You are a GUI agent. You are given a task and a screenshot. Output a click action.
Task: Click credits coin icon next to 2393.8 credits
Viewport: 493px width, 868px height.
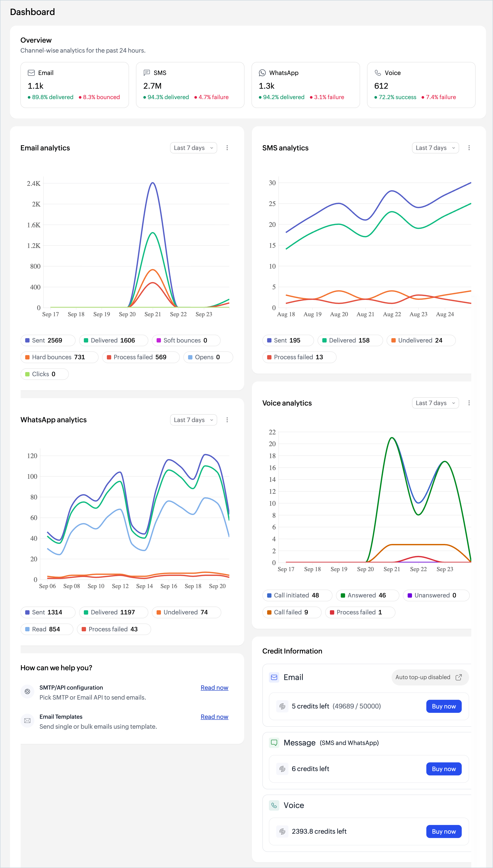point(282,831)
